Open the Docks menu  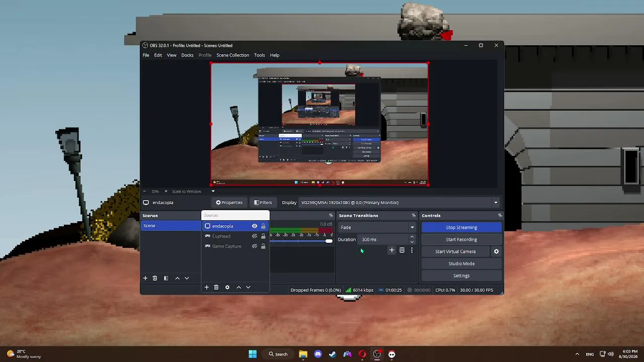(x=187, y=55)
